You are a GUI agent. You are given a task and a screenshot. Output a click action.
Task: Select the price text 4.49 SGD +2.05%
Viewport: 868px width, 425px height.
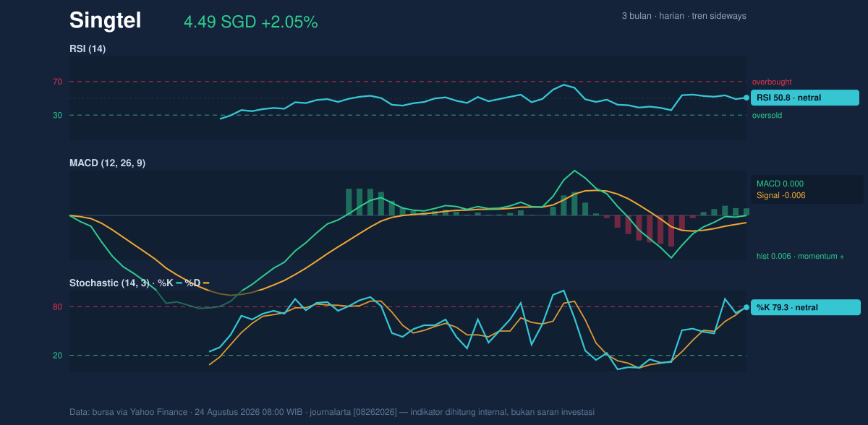click(x=251, y=22)
